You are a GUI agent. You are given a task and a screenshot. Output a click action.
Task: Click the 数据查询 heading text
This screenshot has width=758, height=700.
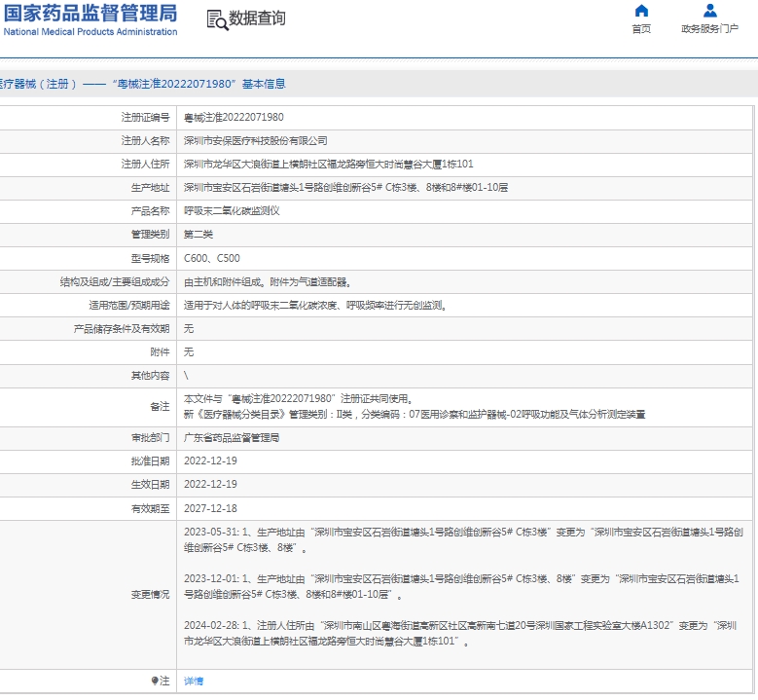(x=257, y=18)
